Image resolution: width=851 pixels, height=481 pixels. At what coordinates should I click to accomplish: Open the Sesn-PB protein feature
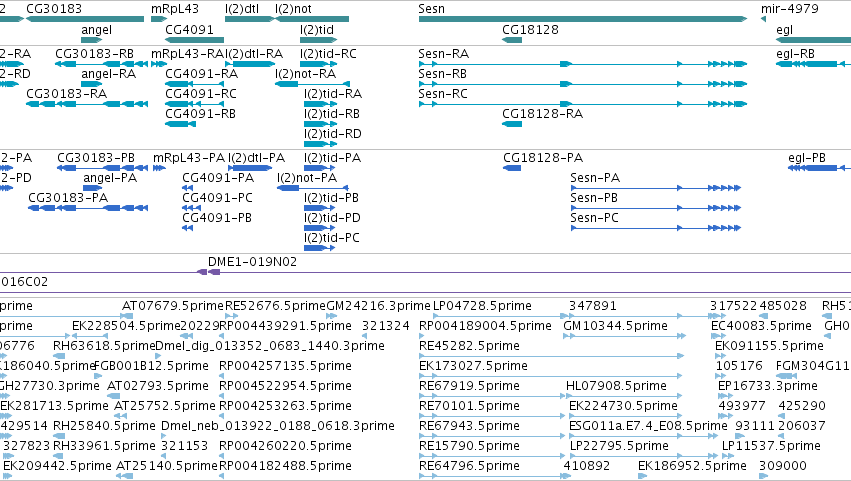(594, 198)
